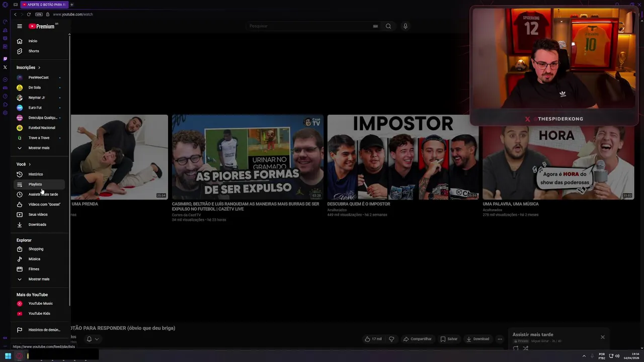Viewport: 644px width, 362px height.
Task: Open Música under Explorar
Action: (x=40, y=259)
